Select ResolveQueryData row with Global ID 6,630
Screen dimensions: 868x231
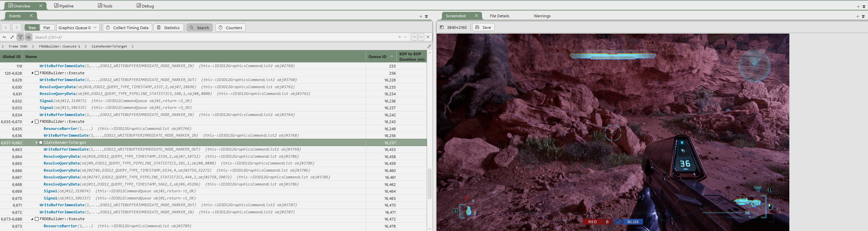click(x=213, y=87)
